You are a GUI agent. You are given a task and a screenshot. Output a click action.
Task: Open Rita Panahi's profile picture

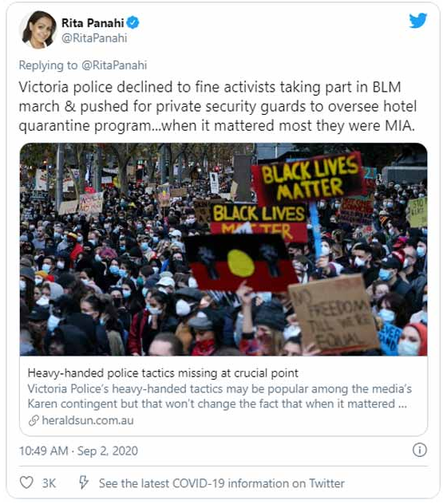(x=38, y=30)
